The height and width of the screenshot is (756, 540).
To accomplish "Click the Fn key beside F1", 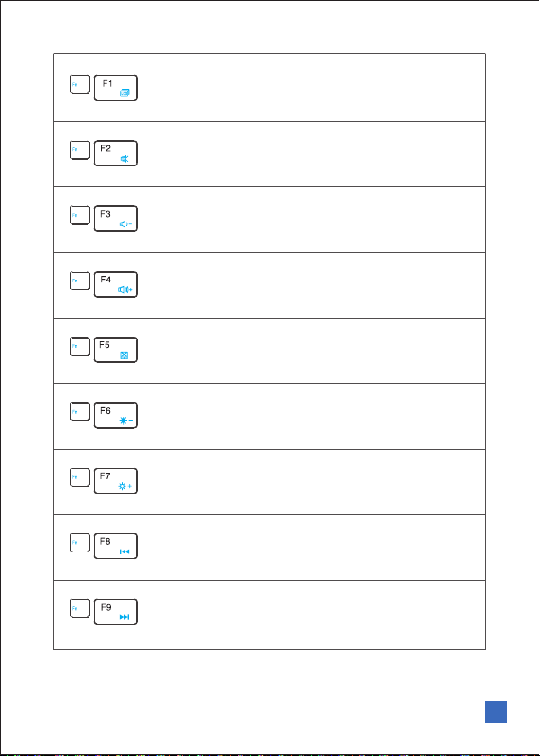I will [80, 85].
